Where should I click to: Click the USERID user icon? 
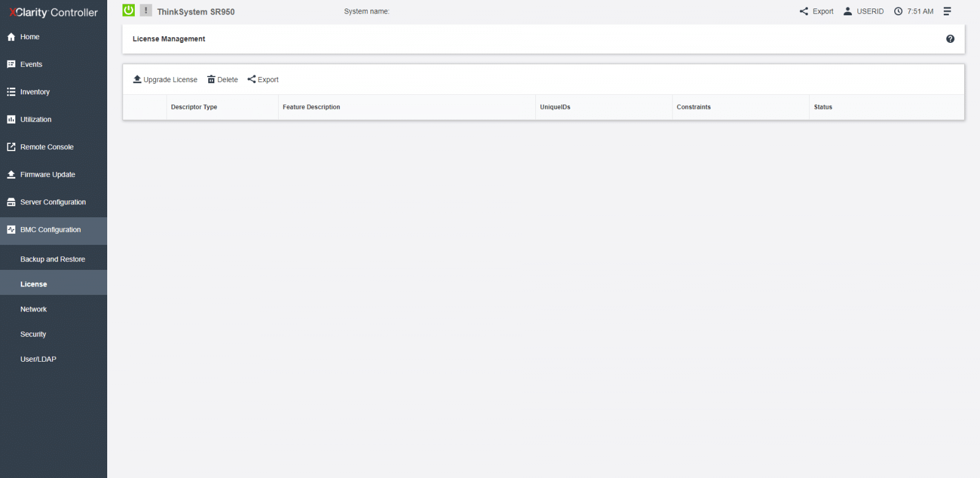[848, 11]
